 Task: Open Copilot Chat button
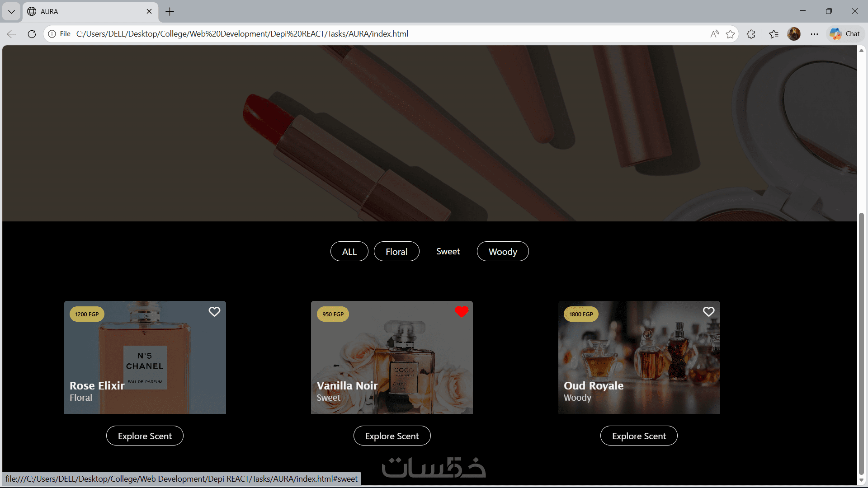(845, 34)
